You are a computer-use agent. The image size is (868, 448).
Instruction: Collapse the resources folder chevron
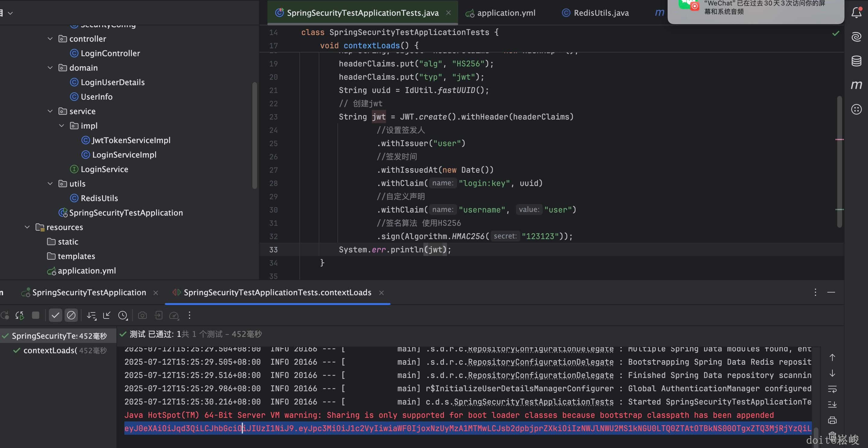point(27,227)
